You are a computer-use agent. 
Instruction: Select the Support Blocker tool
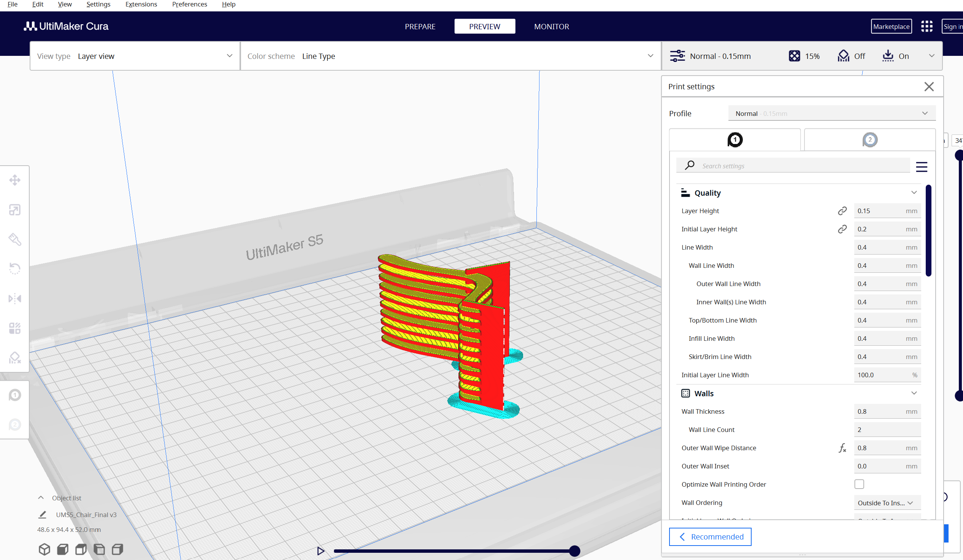coord(15,358)
